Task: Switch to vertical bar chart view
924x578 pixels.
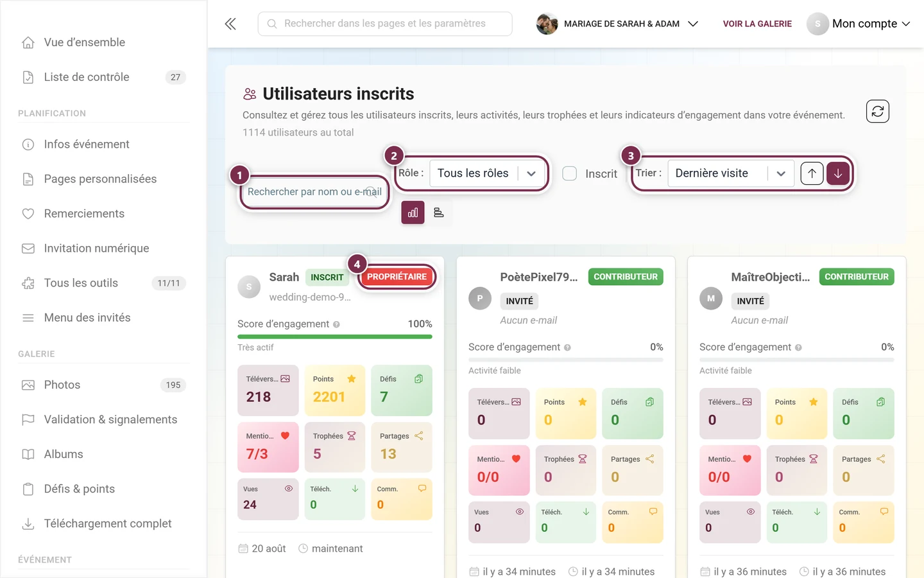Action: (x=413, y=213)
